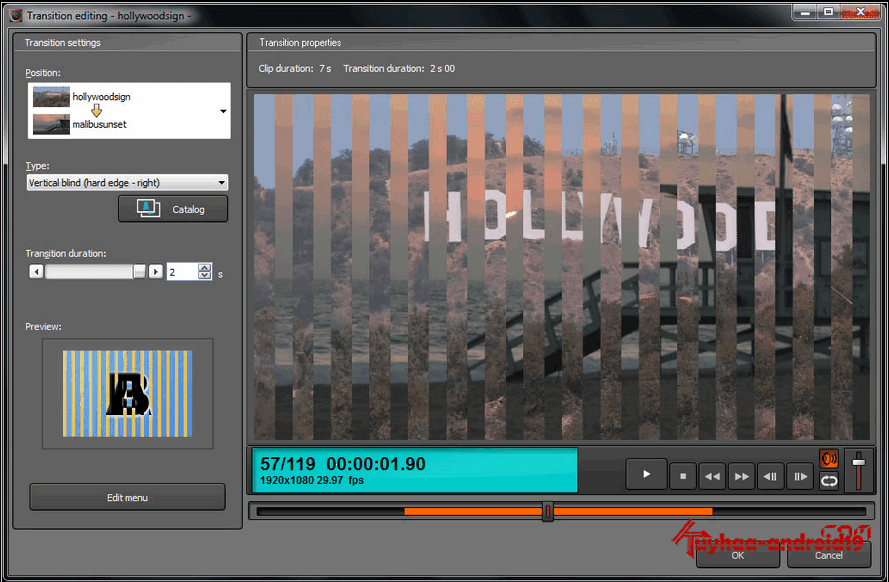Screen dimensions: 889x582
Task: Click the orange transition range on timeline
Action: 558,511
